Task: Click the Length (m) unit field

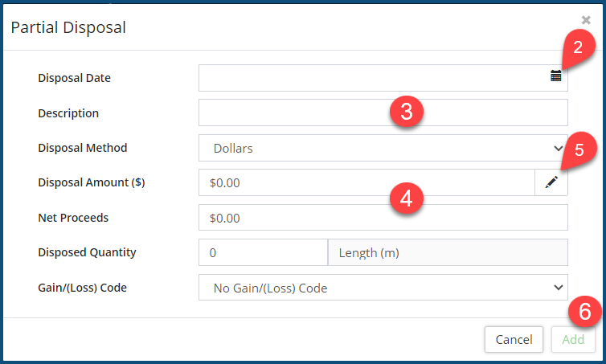Action: [448, 252]
